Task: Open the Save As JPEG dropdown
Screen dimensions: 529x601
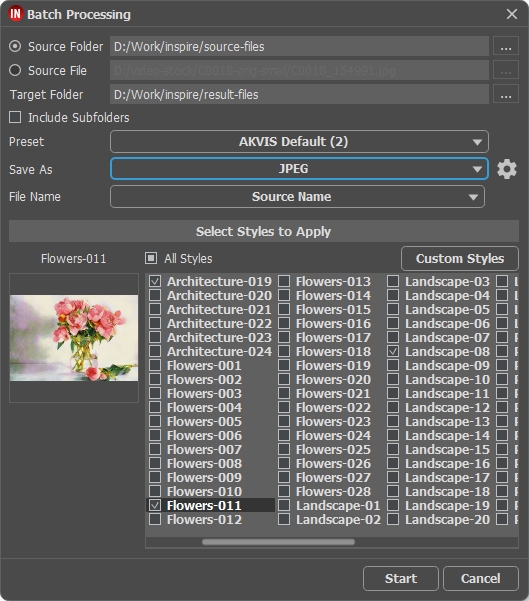Action: [299, 169]
